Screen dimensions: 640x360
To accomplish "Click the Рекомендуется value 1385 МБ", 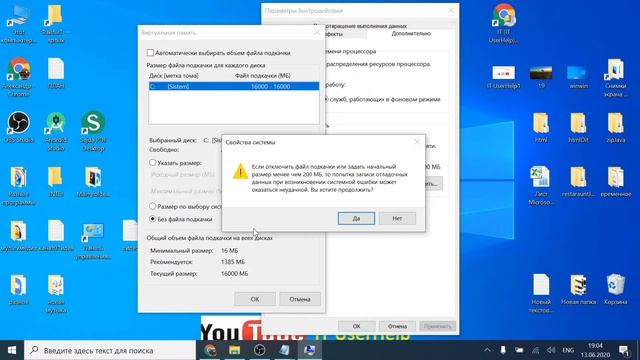I will coord(233,262).
